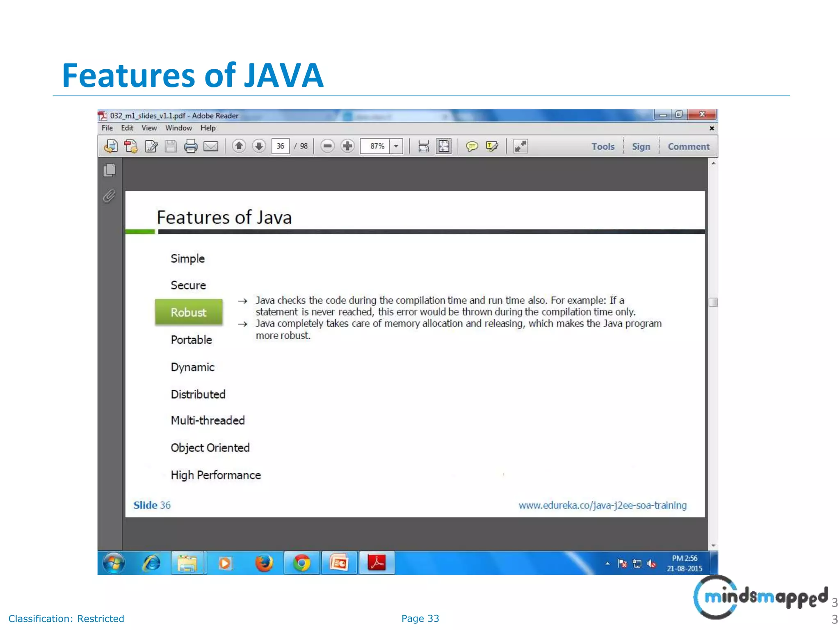
Task: Go to next page down arrow
Action: click(259, 146)
